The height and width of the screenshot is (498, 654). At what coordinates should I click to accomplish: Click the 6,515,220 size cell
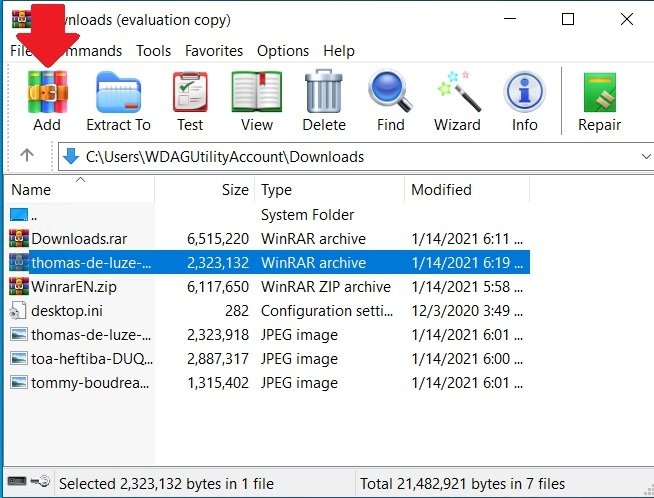pos(218,239)
